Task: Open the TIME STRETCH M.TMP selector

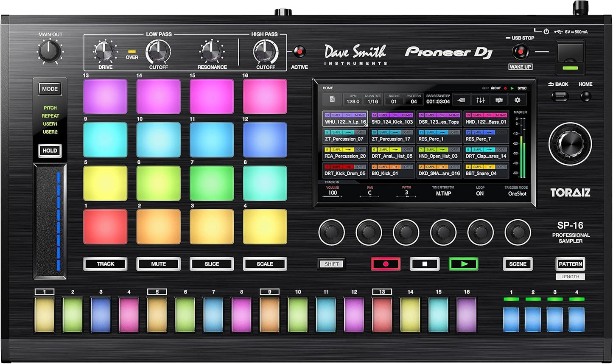Action: (444, 194)
